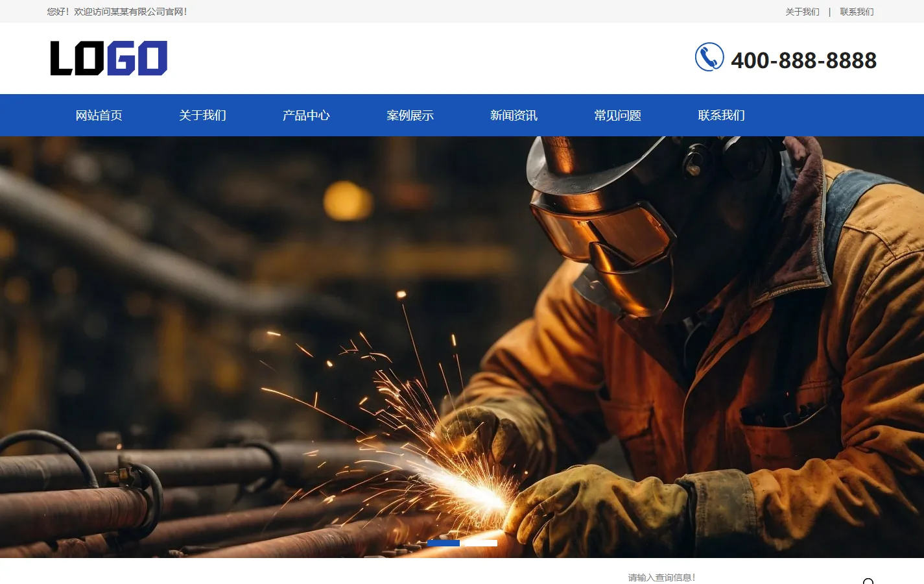Select the blue active slide indicator
924x584 pixels.
point(444,543)
